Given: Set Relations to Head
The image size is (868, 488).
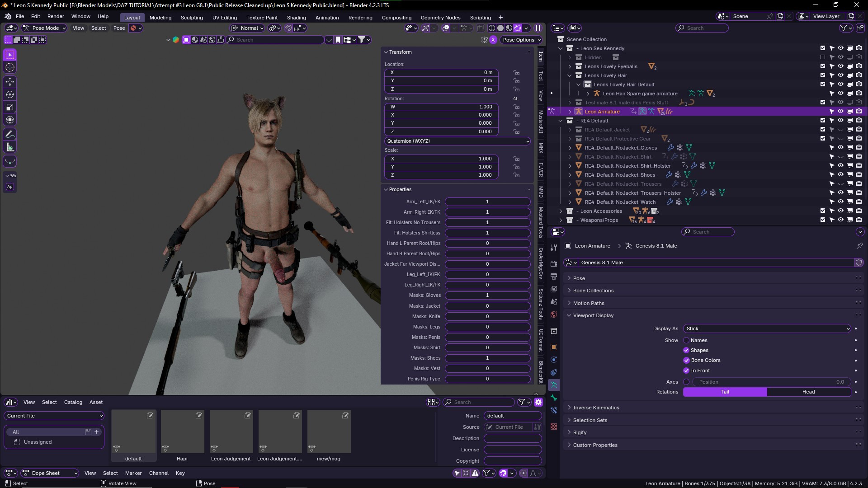Looking at the screenshot, I should pyautogui.click(x=808, y=392).
